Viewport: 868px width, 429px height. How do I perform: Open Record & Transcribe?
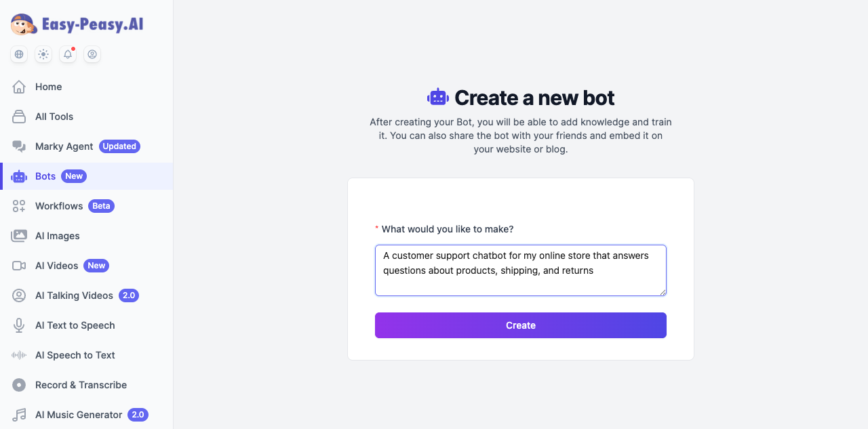coord(81,385)
